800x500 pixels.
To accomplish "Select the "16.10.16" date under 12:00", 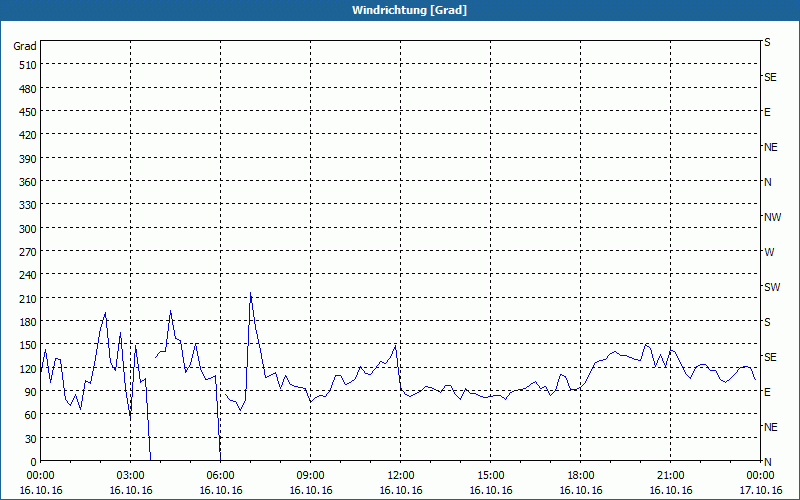I will click(x=401, y=490).
